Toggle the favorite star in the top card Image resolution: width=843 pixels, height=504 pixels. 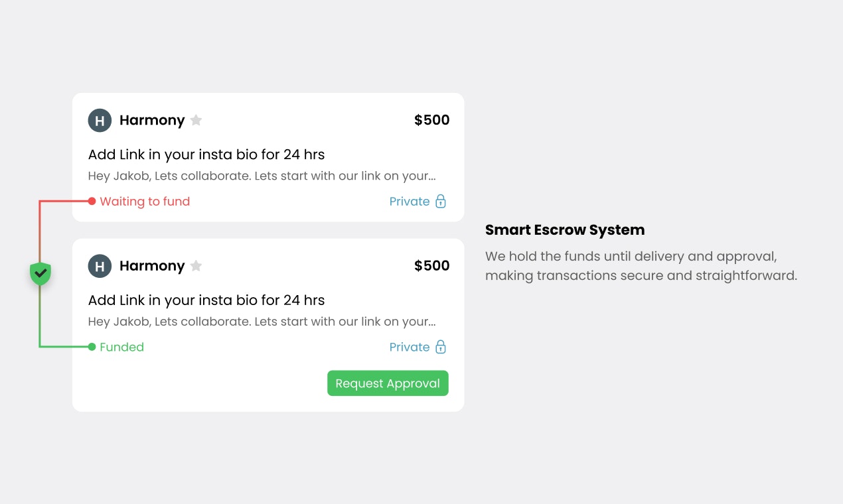pyautogui.click(x=196, y=120)
